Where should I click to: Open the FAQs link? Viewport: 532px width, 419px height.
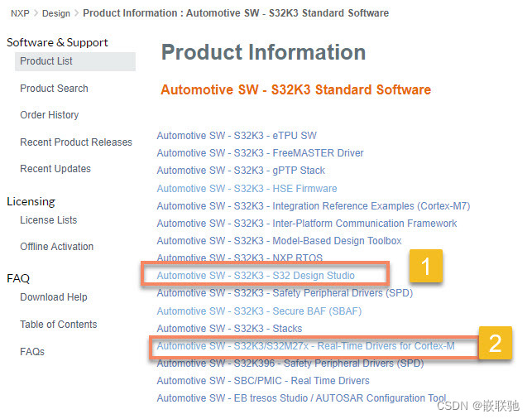point(32,351)
